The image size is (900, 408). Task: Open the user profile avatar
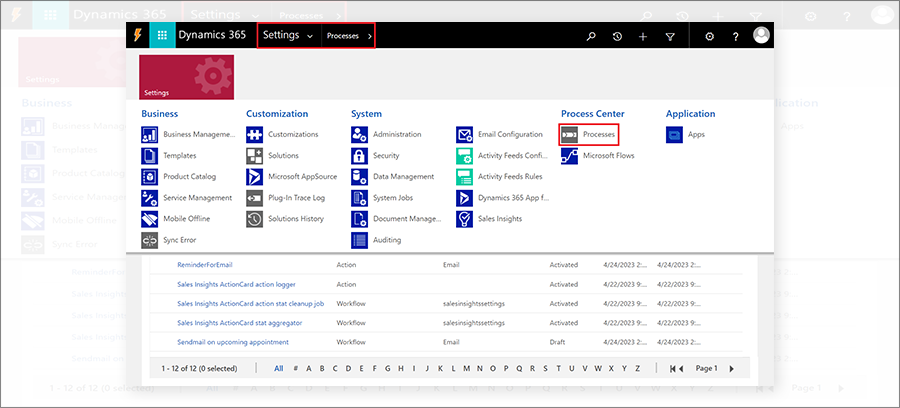pyautogui.click(x=761, y=35)
